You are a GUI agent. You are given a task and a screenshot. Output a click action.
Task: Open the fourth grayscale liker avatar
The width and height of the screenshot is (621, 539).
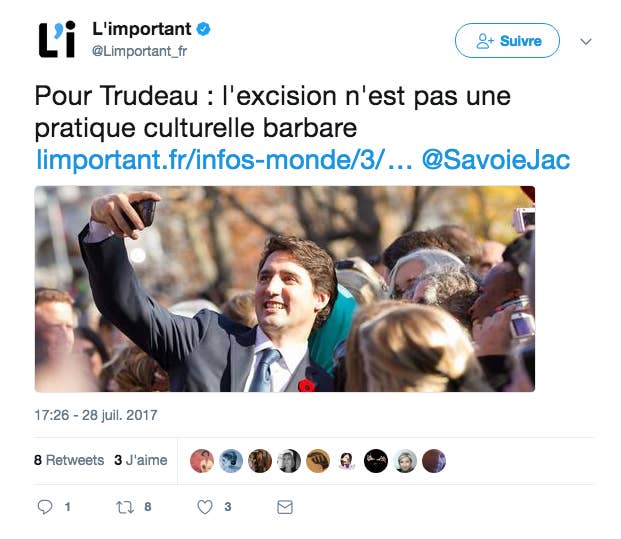point(289,461)
